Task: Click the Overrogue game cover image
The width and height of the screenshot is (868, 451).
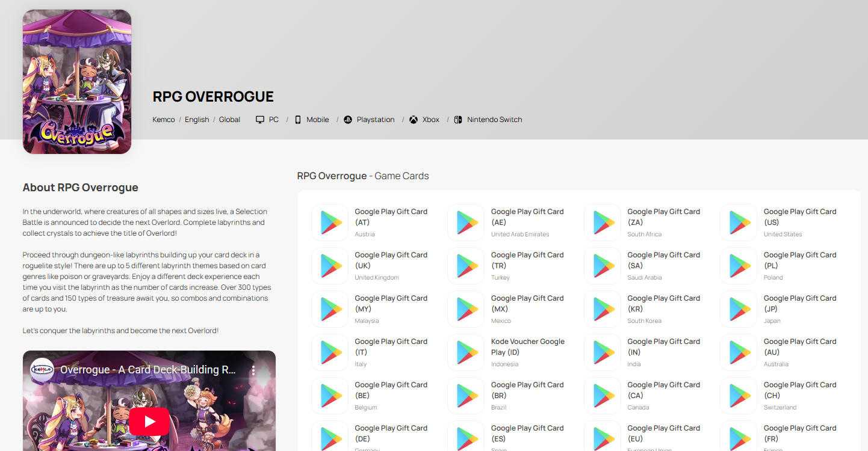Action: tap(77, 82)
